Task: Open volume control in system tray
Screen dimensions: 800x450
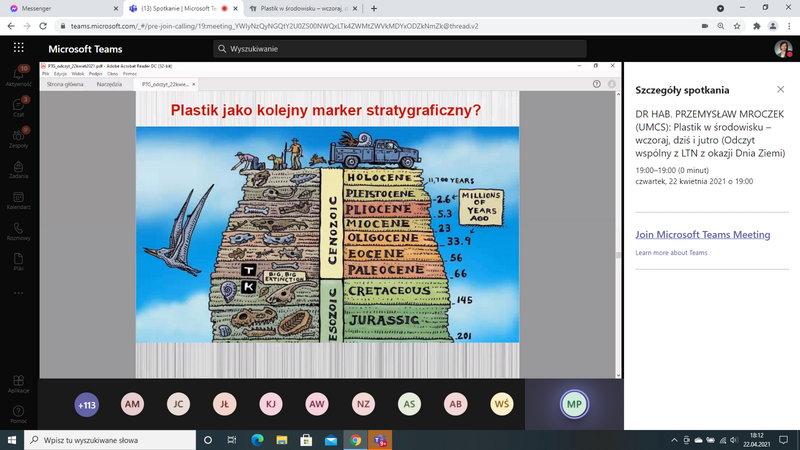Action: [x=734, y=440]
